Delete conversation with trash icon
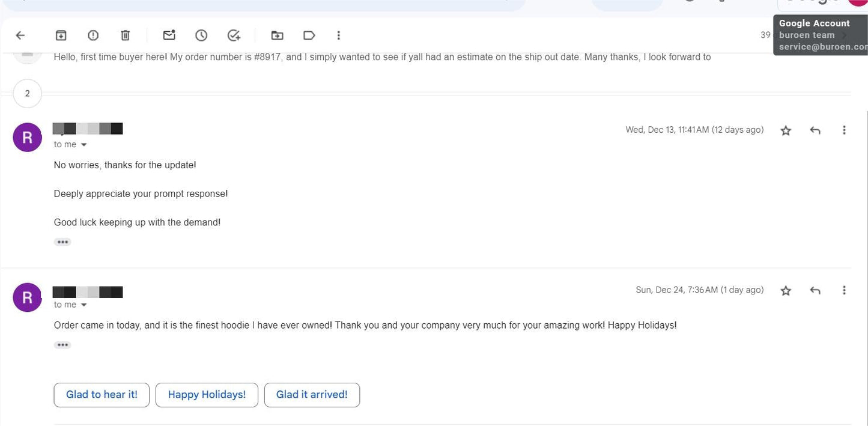Screen dimensions: 868x426 125,35
